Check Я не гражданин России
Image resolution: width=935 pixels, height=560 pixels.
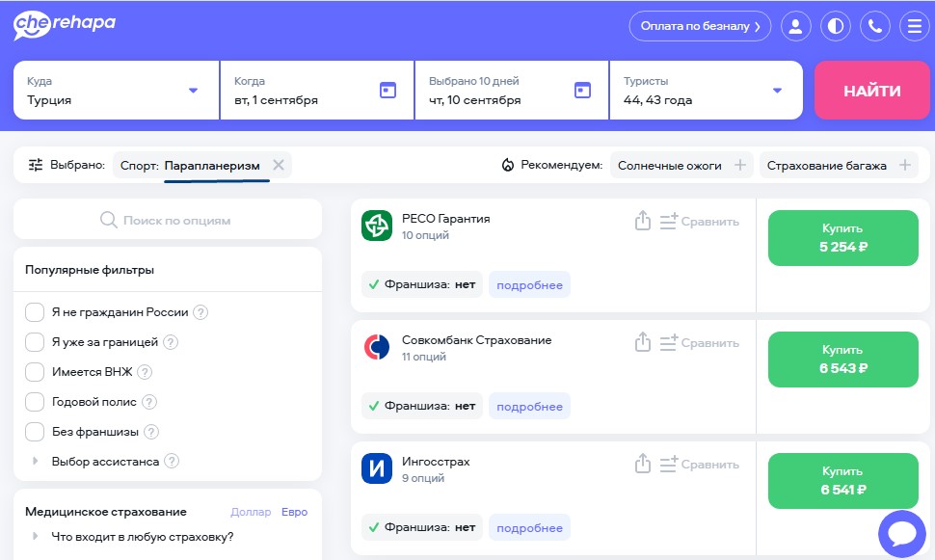pyautogui.click(x=35, y=312)
